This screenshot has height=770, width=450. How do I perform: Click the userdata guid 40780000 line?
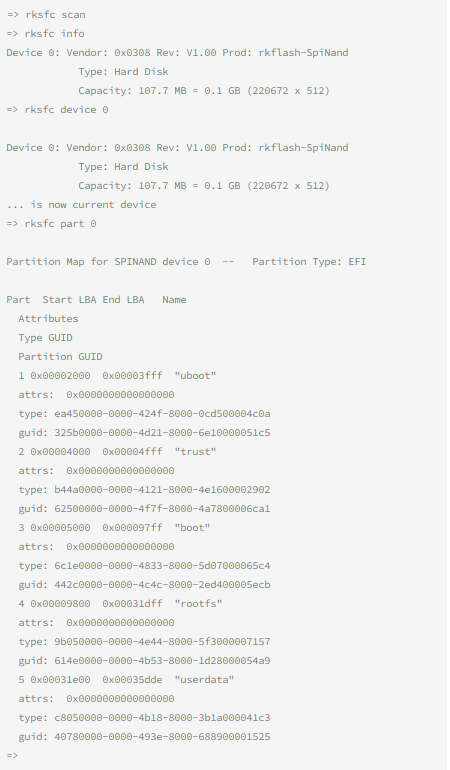pyautogui.click(x=144, y=737)
